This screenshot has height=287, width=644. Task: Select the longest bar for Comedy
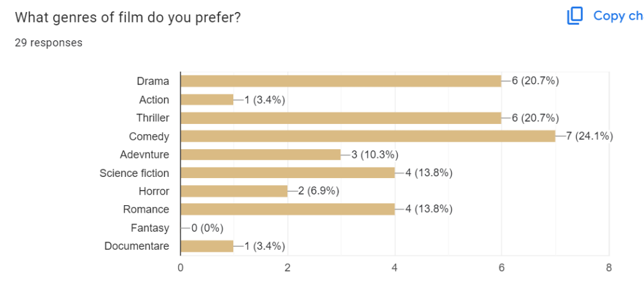[368, 136]
